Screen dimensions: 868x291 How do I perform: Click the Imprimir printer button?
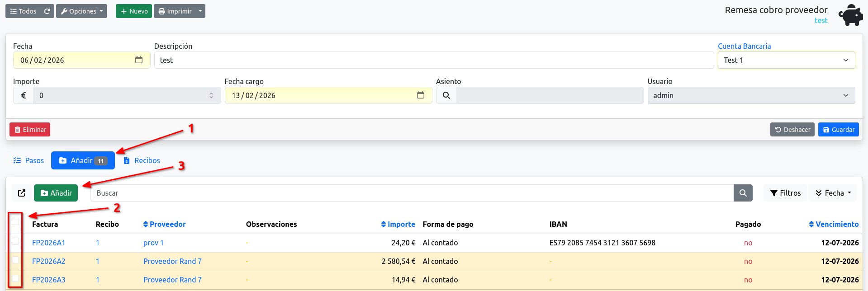(175, 11)
